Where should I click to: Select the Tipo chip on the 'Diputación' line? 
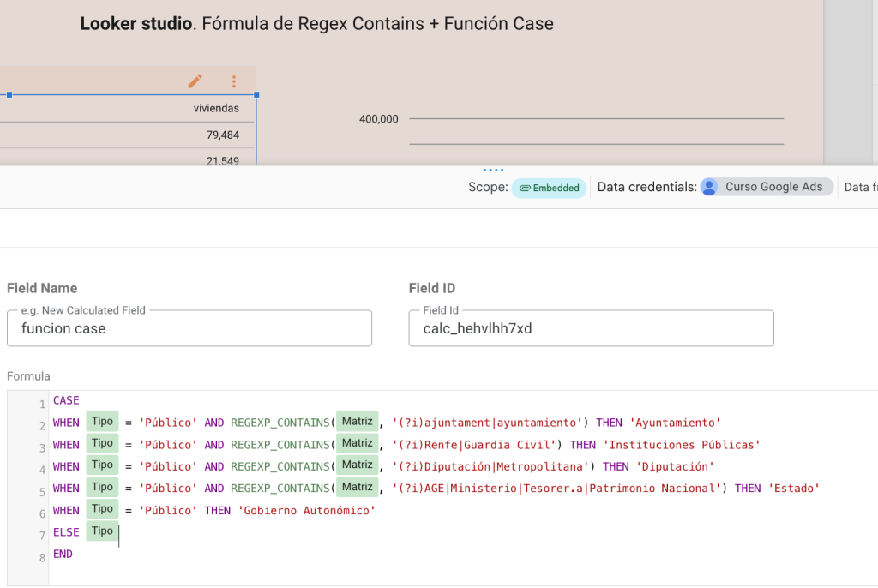tap(103, 465)
